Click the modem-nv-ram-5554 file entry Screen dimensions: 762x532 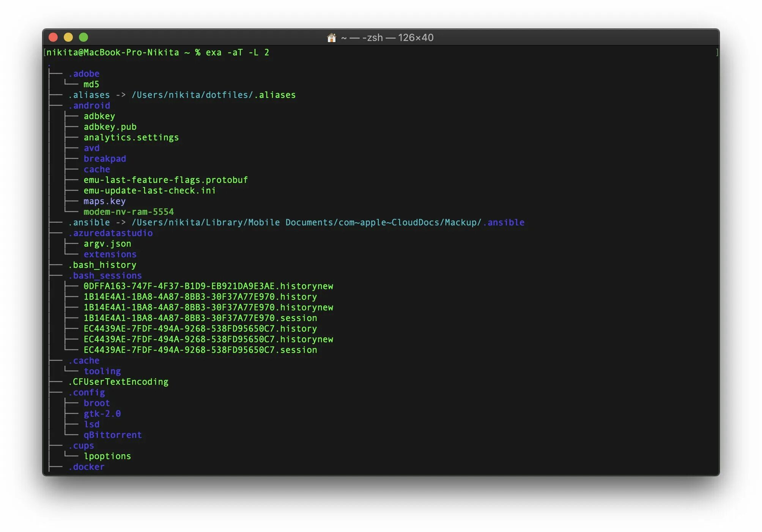(x=129, y=212)
